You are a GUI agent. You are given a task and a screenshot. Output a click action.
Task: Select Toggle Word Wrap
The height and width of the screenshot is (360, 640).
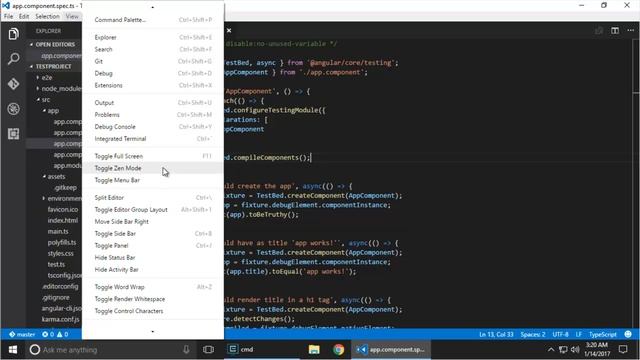(153, 287)
